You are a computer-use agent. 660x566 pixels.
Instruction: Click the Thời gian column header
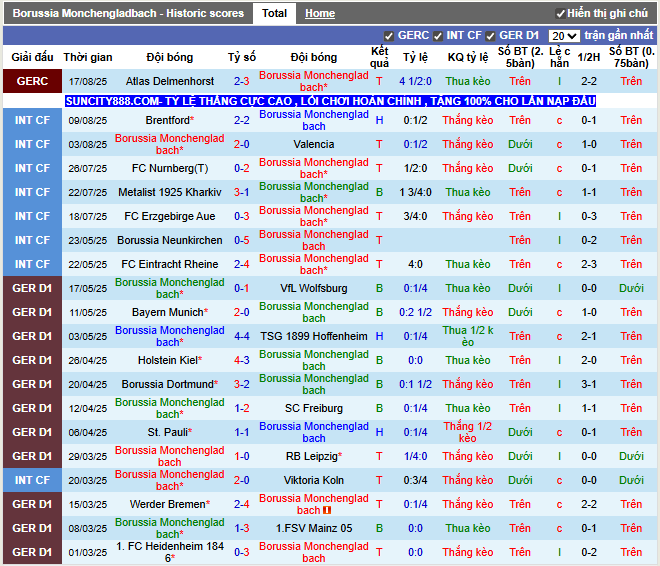coord(88,57)
